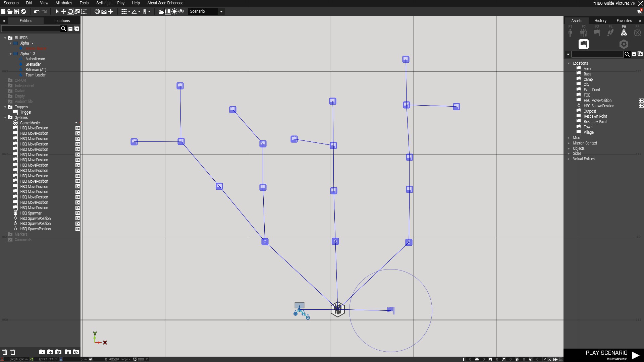Open the Favorites tab
This screenshot has height=362, width=644.
624,21
